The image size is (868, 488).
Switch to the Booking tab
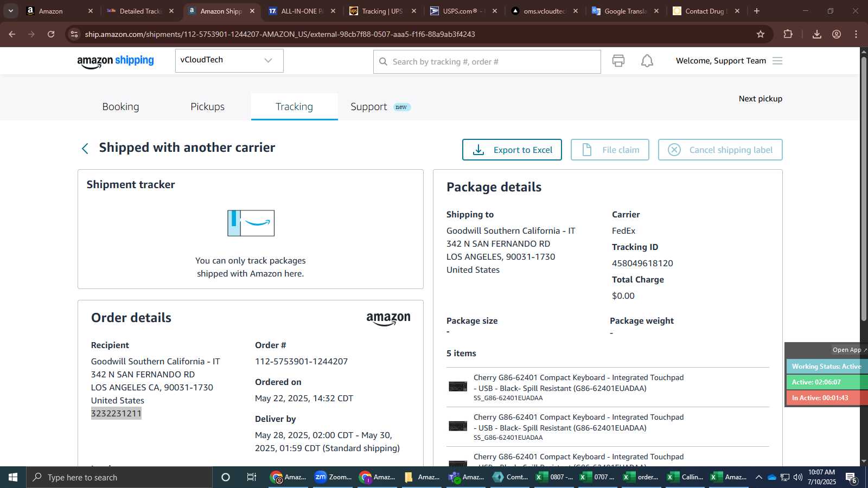click(x=120, y=107)
